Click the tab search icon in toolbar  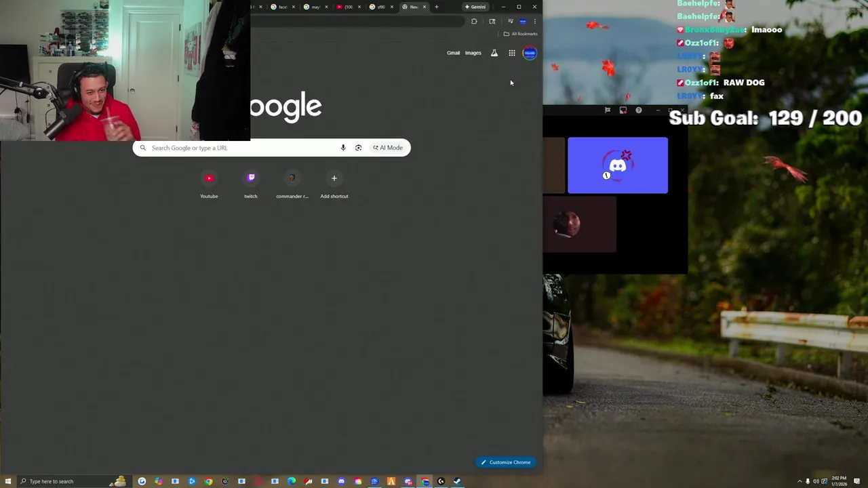[492, 21]
